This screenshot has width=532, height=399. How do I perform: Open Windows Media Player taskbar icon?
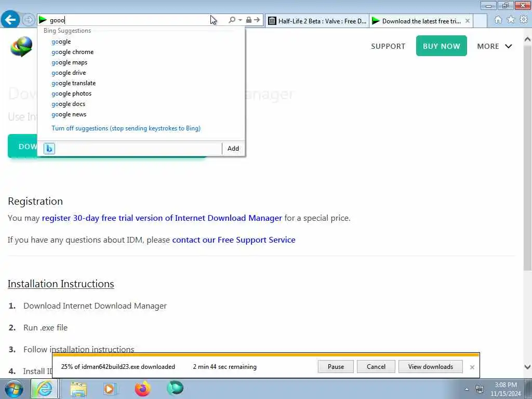point(109,389)
